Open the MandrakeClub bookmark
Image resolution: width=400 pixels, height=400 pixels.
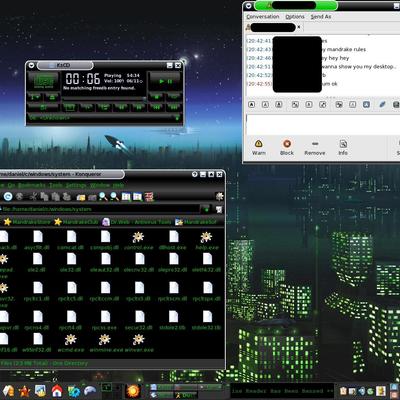(76, 222)
